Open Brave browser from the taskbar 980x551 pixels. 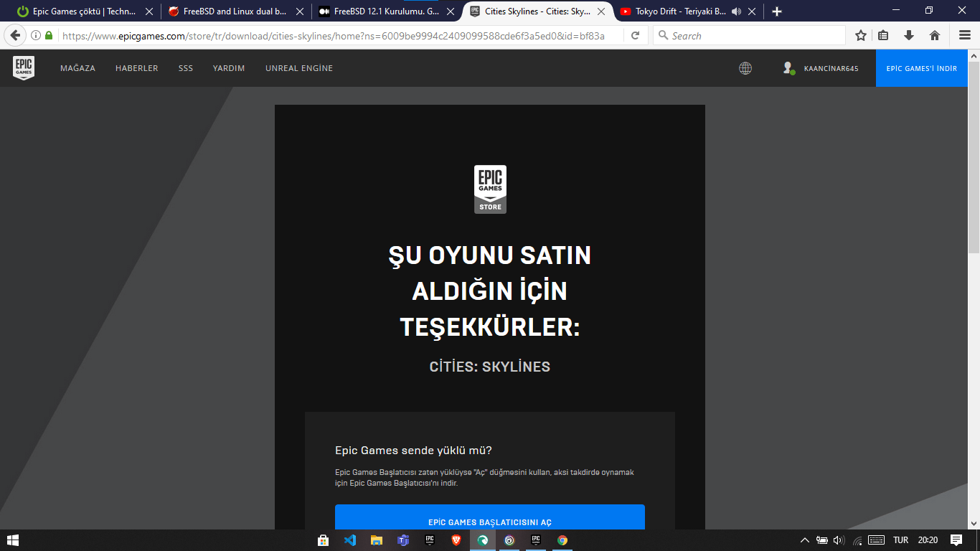click(x=456, y=540)
